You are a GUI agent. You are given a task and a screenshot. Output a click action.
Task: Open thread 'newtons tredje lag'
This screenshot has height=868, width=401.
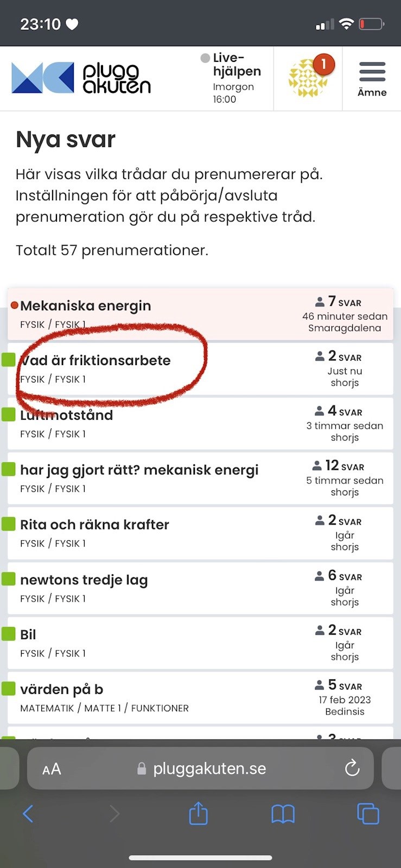pos(84,580)
